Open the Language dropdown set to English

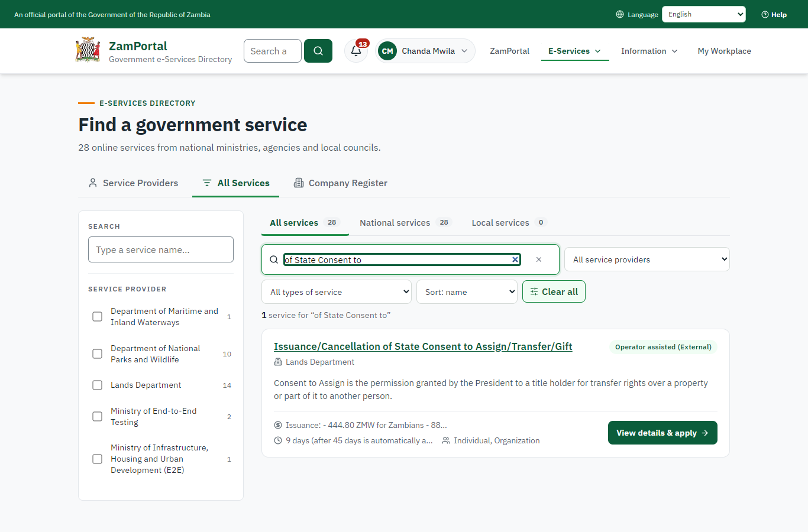coord(704,14)
